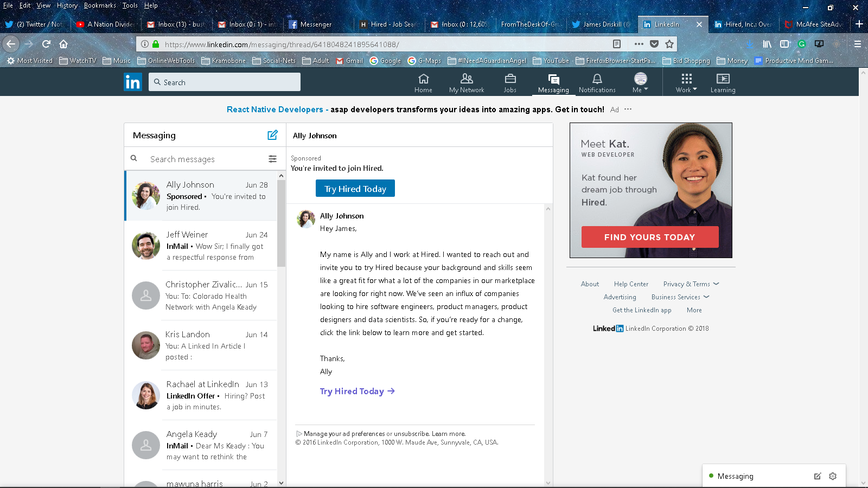Show site information icon in address bar
This screenshot has height=488, width=868.
145,44
